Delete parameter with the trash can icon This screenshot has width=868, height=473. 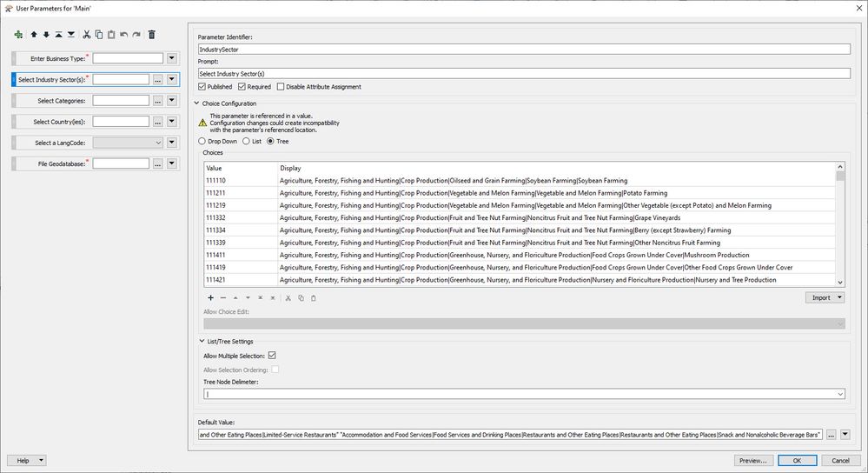152,34
